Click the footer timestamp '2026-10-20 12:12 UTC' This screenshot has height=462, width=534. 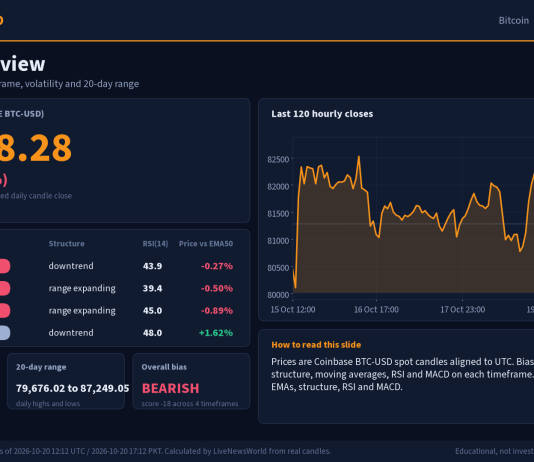(x=49, y=451)
